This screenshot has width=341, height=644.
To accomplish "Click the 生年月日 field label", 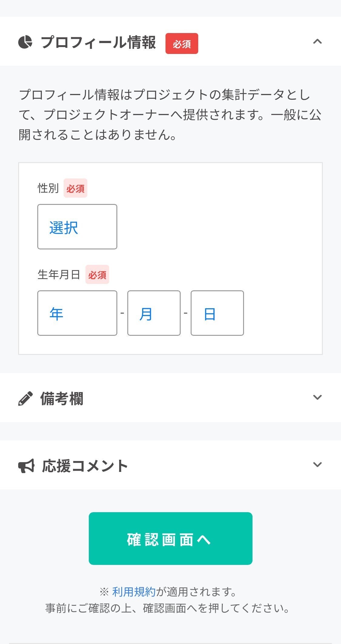I will pos(59,275).
